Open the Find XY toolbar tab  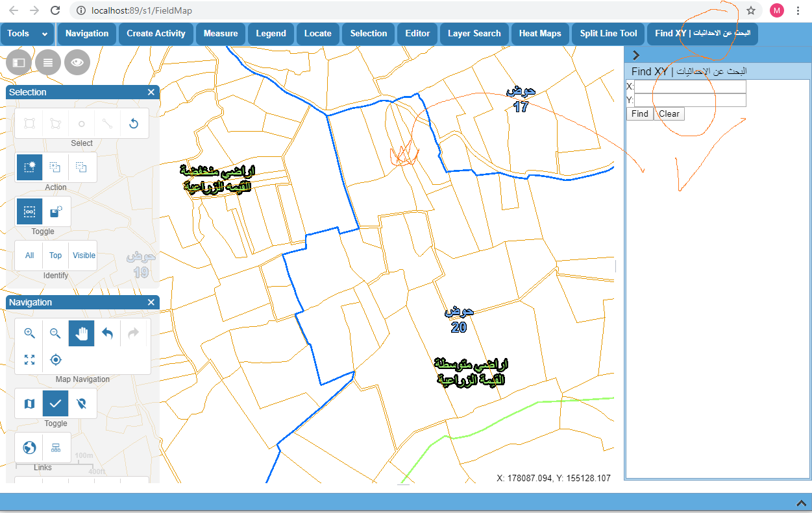click(703, 34)
